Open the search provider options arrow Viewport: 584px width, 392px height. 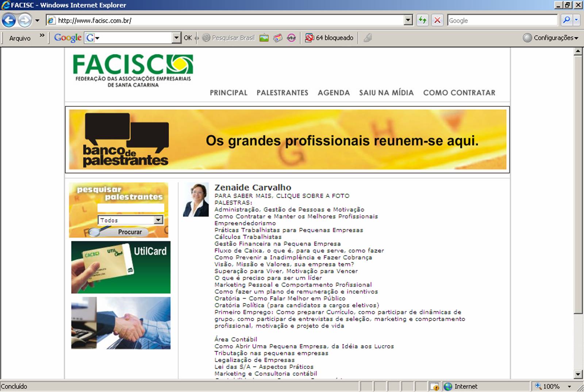click(x=576, y=20)
